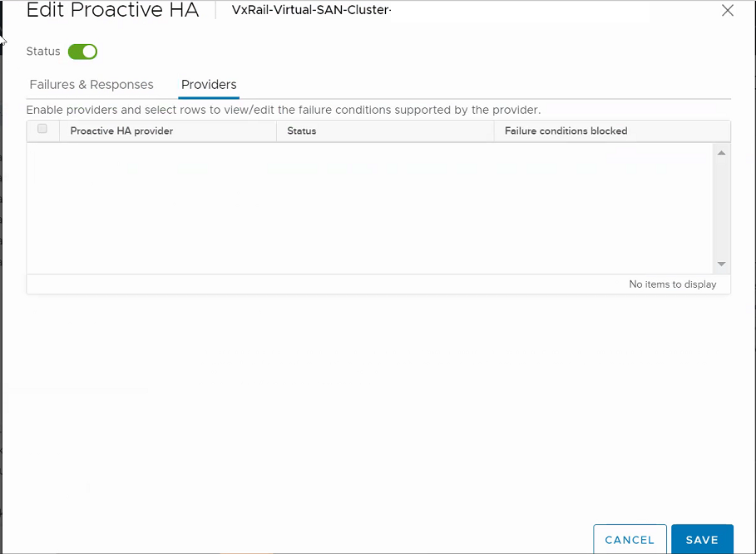
Task: Click the scrollbar up arrow
Action: [x=721, y=151]
